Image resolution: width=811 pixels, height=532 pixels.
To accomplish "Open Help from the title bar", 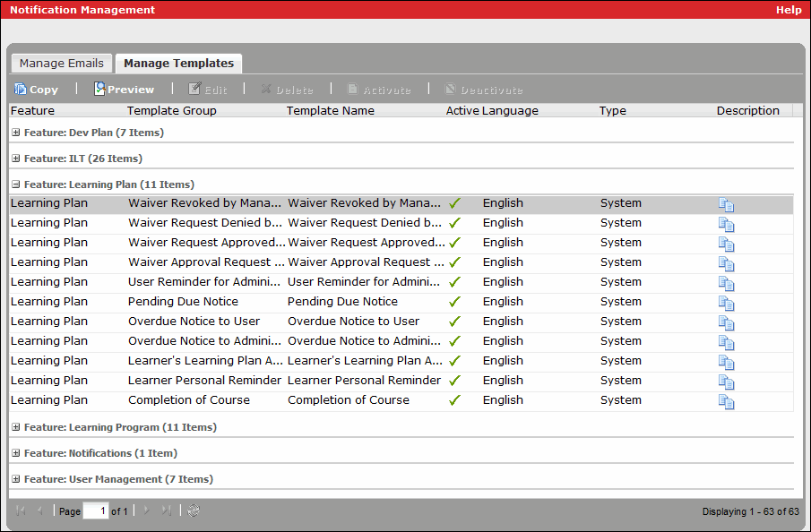I will [789, 10].
